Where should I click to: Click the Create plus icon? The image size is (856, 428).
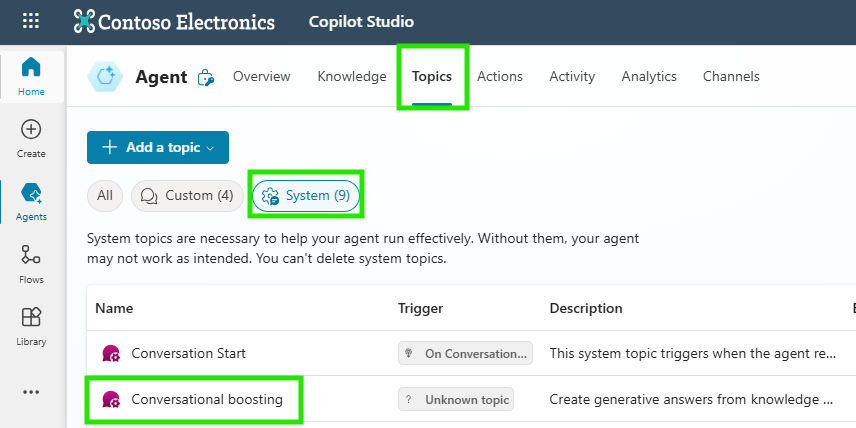[x=31, y=137]
